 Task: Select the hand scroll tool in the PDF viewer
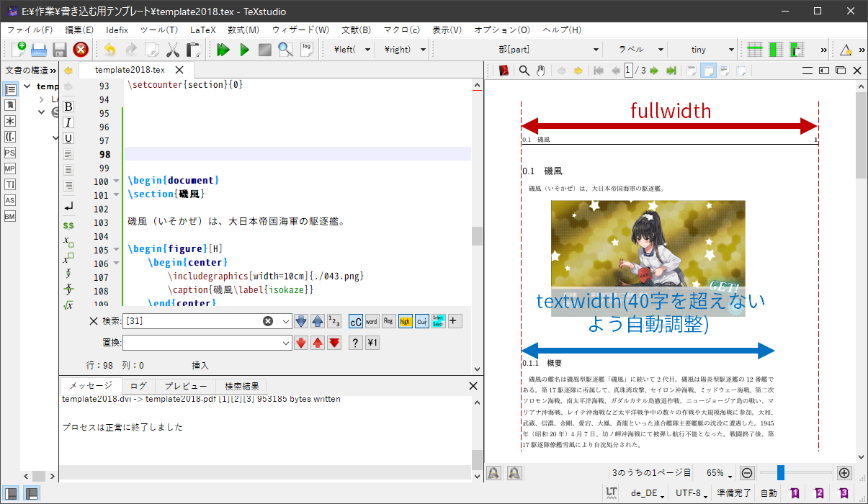coord(540,71)
